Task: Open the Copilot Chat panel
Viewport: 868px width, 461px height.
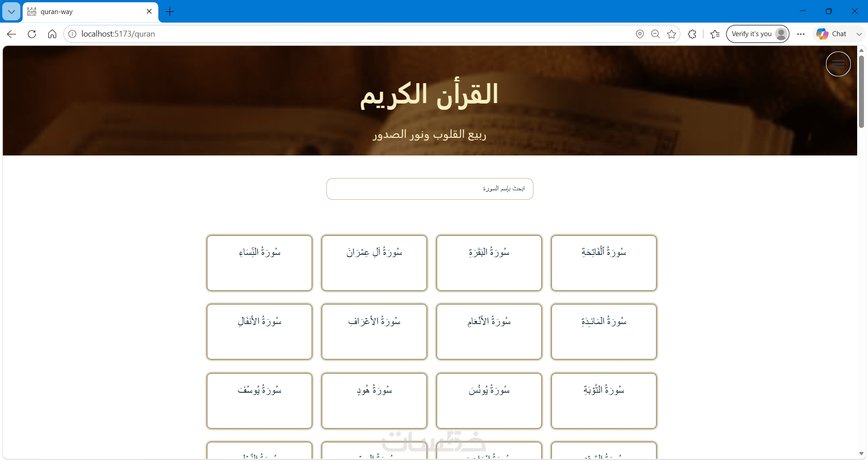Action: (832, 34)
